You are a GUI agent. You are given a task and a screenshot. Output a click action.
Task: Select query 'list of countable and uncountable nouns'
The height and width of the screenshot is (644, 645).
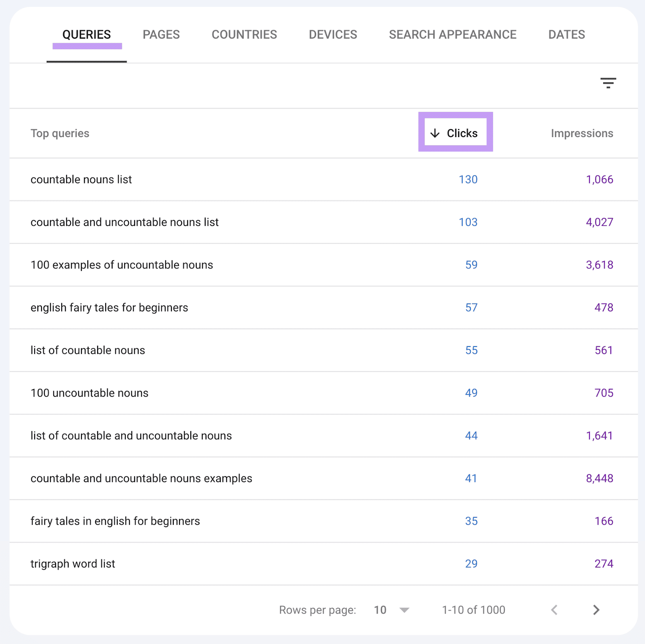(x=131, y=436)
